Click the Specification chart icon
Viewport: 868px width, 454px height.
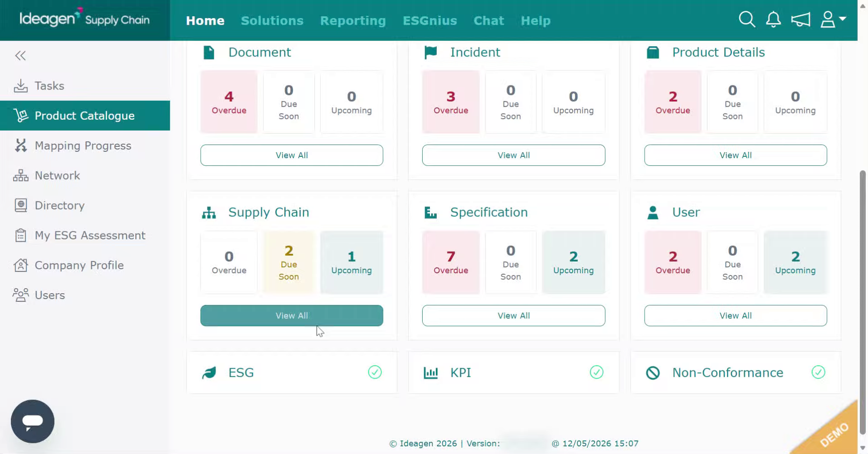tap(430, 212)
